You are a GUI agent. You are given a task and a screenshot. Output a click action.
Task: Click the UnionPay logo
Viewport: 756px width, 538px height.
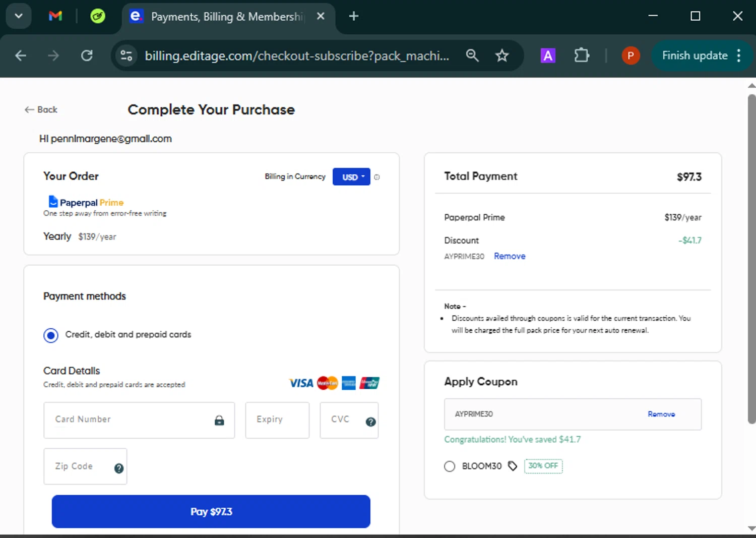coord(369,383)
